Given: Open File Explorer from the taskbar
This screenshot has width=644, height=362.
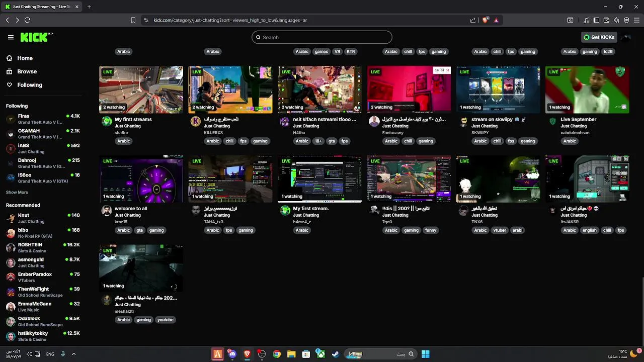Looking at the screenshot, I should [291, 354].
